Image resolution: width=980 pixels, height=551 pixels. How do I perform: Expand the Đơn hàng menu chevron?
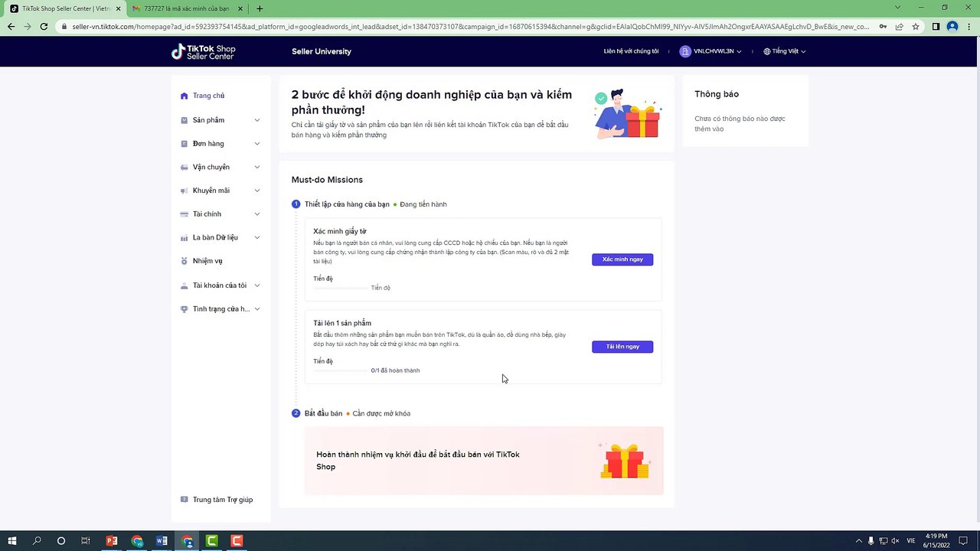click(x=257, y=144)
